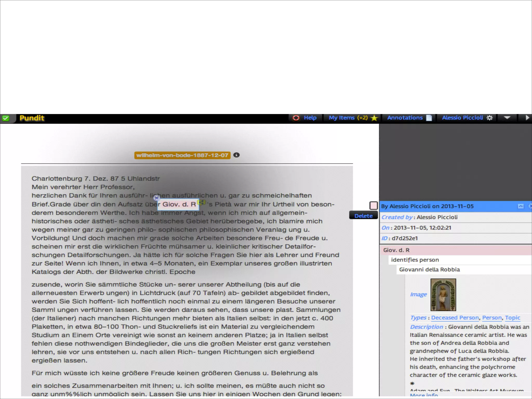532x399 pixels.
Task: Click the Annotations page icon
Action: pyautogui.click(x=429, y=118)
